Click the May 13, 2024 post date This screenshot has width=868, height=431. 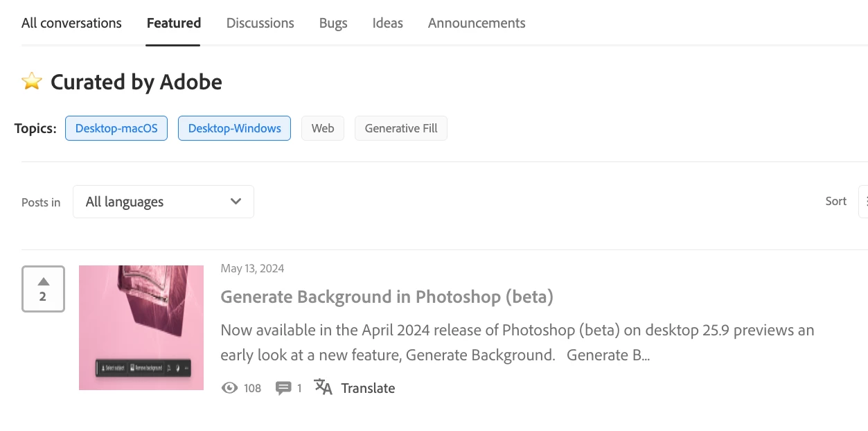coord(252,268)
